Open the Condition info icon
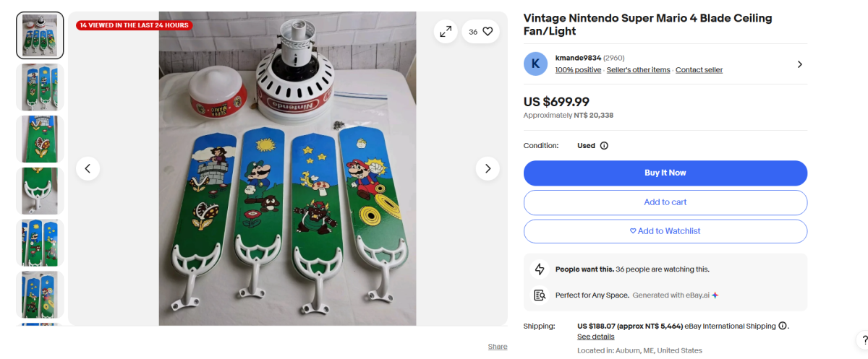The width and height of the screenshot is (868, 359). [604, 145]
